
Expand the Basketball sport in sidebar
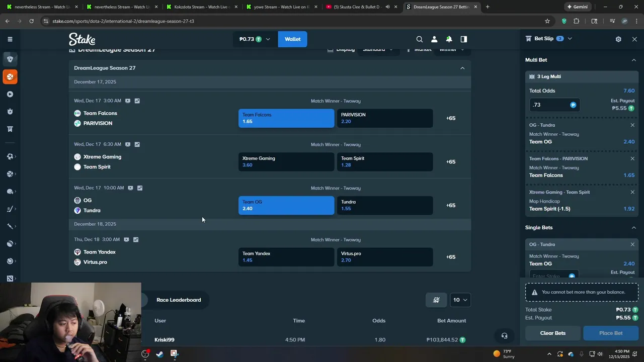tap(10, 174)
